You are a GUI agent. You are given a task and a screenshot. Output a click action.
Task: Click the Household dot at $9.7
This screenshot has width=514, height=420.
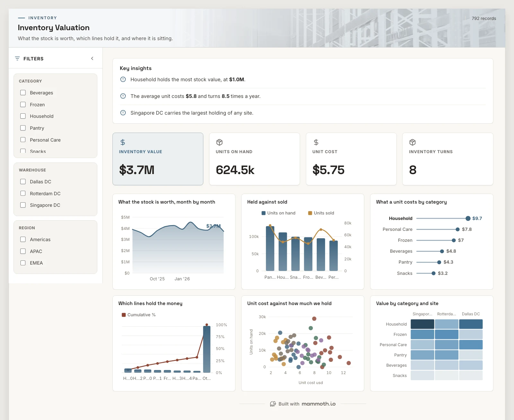pyautogui.click(x=468, y=218)
